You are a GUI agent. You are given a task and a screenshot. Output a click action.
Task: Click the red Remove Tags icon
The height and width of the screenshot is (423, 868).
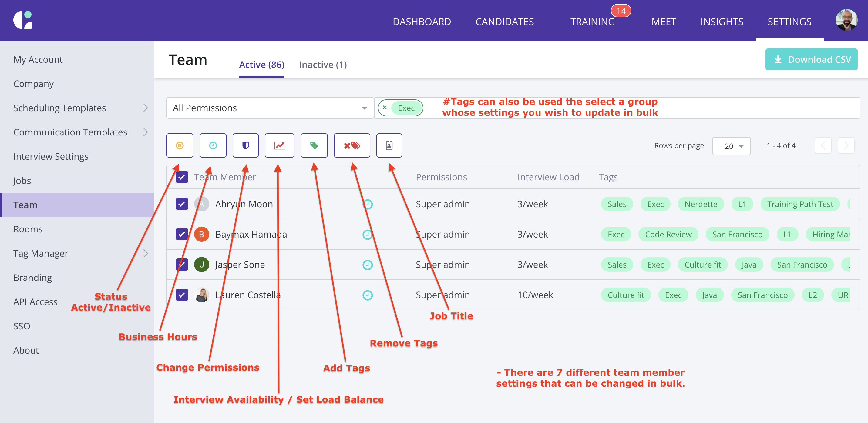(352, 145)
